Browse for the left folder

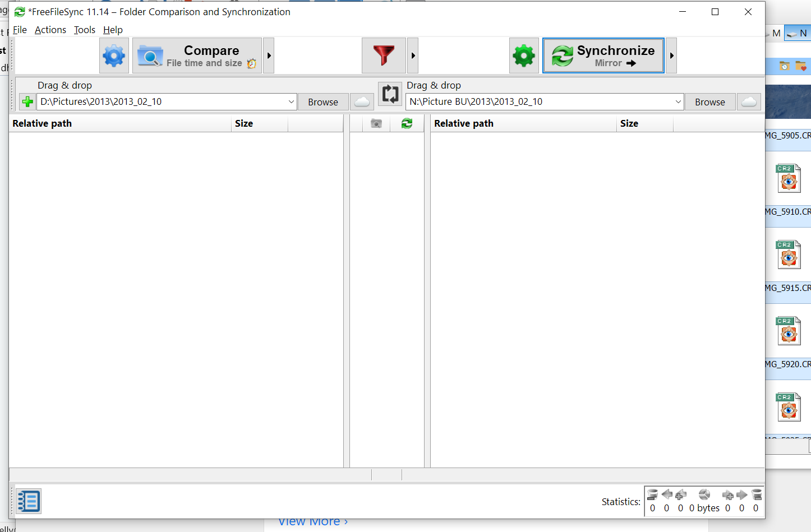pos(323,102)
